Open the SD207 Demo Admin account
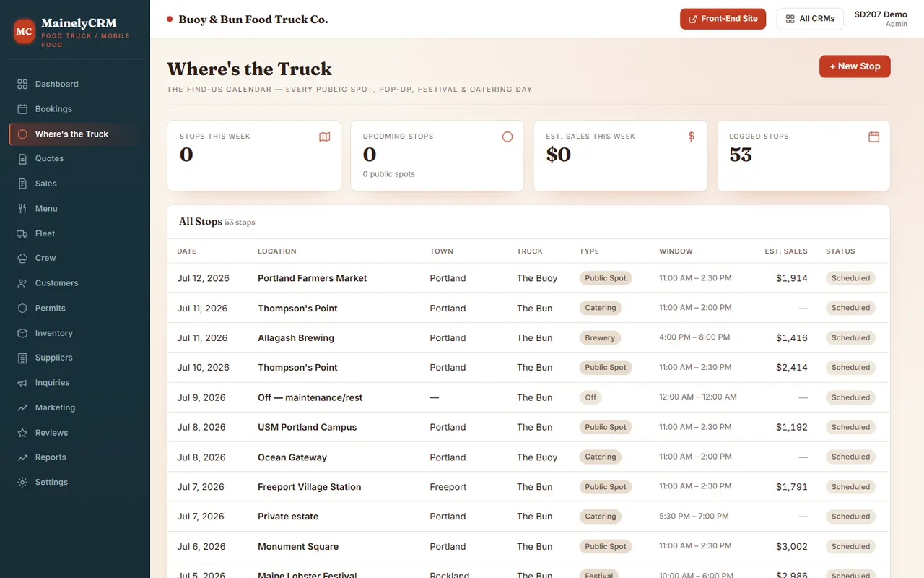Viewport: 924px width, 578px height. point(881,19)
